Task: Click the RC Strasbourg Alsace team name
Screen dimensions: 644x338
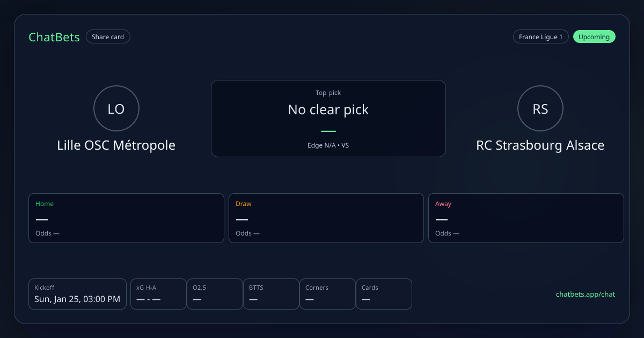Action: [540, 145]
